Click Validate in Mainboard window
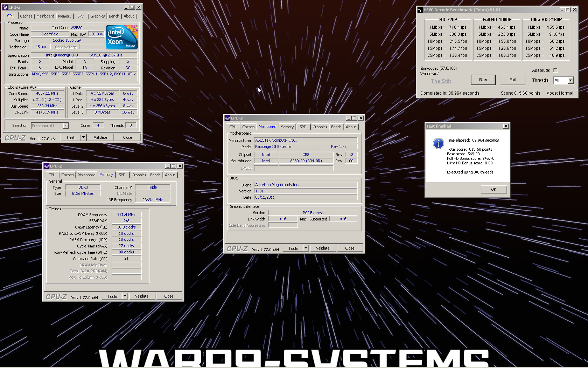This screenshot has height=368, width=588. [x=323, y=248]
